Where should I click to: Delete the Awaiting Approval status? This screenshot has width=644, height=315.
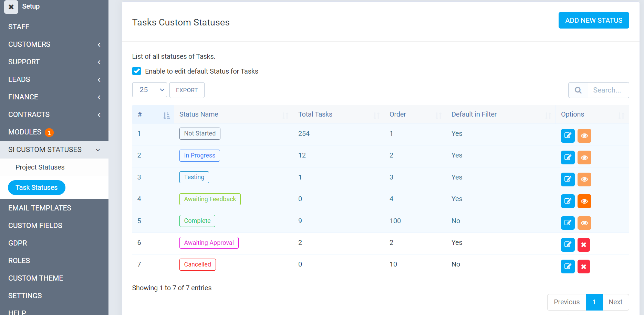click(583, 245)
